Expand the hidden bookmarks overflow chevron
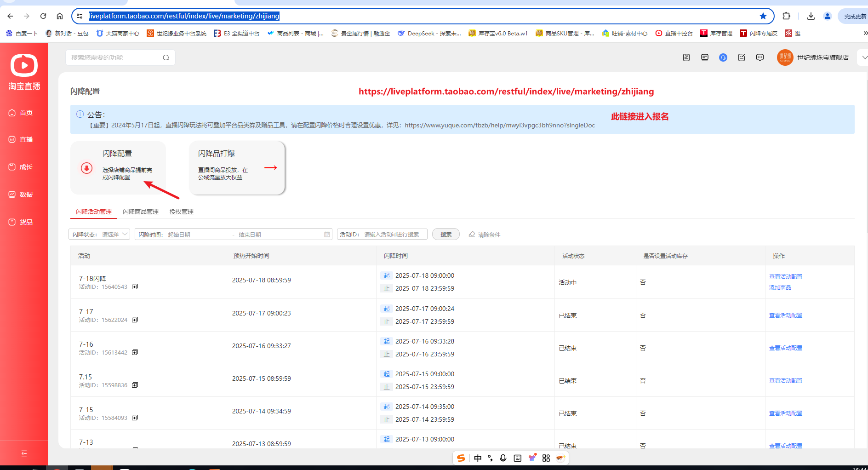868x470 pixels. [x=865, y=33]
